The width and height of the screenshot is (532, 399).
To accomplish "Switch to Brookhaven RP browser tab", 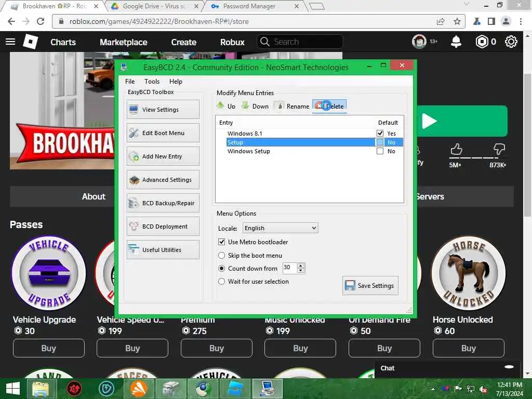I will point(54,6).
